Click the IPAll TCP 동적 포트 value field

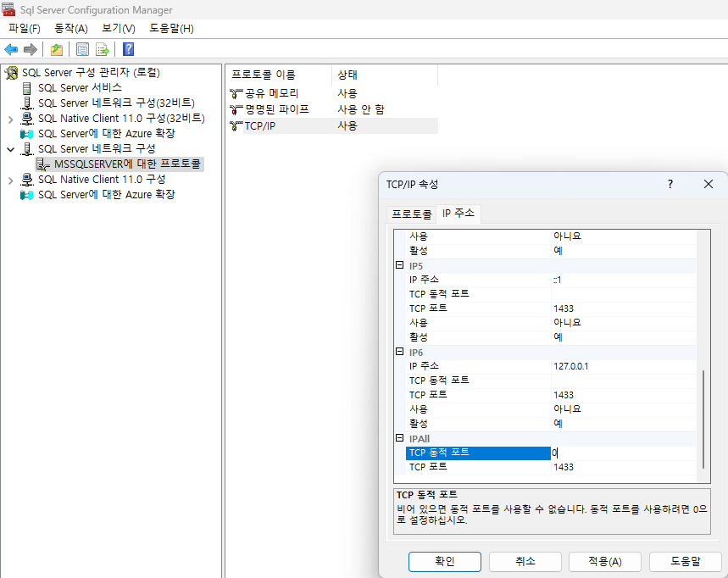(623, 453)
